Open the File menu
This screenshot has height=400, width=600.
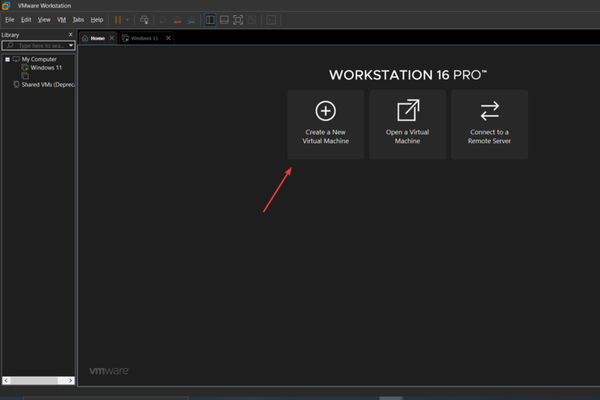(x=9, y=20)
